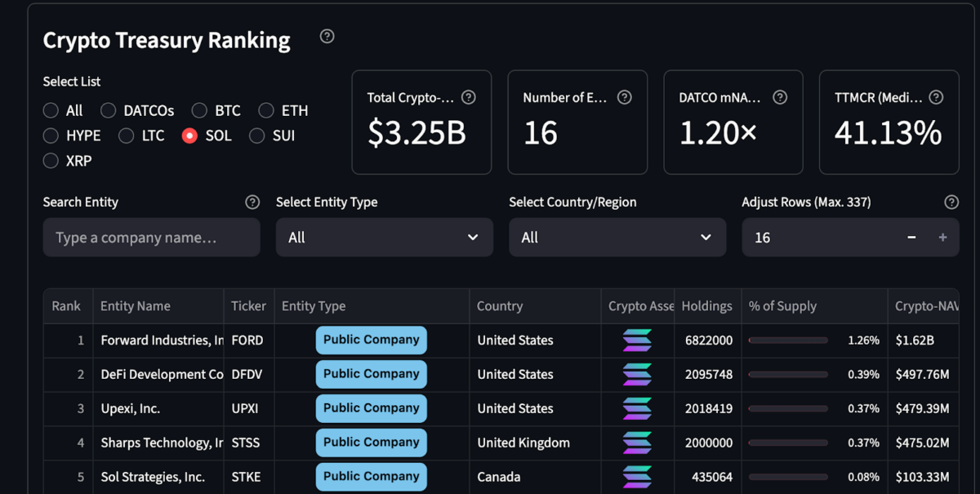The height and width of the screenshot is (494, 980).
Task: Sort by the Entity Type column header
Action: click(x=372, y=306)
